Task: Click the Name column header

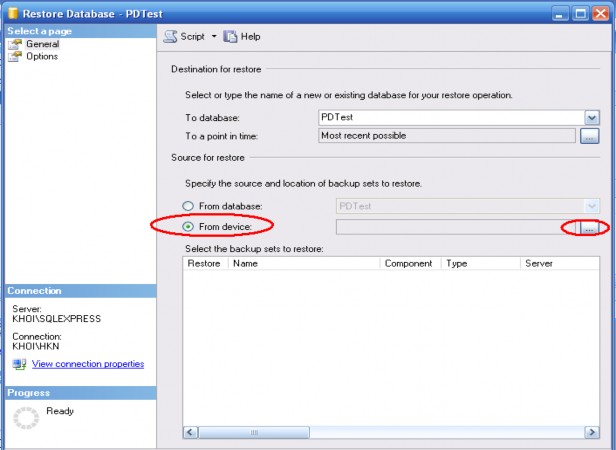Action: coord(304,263)
